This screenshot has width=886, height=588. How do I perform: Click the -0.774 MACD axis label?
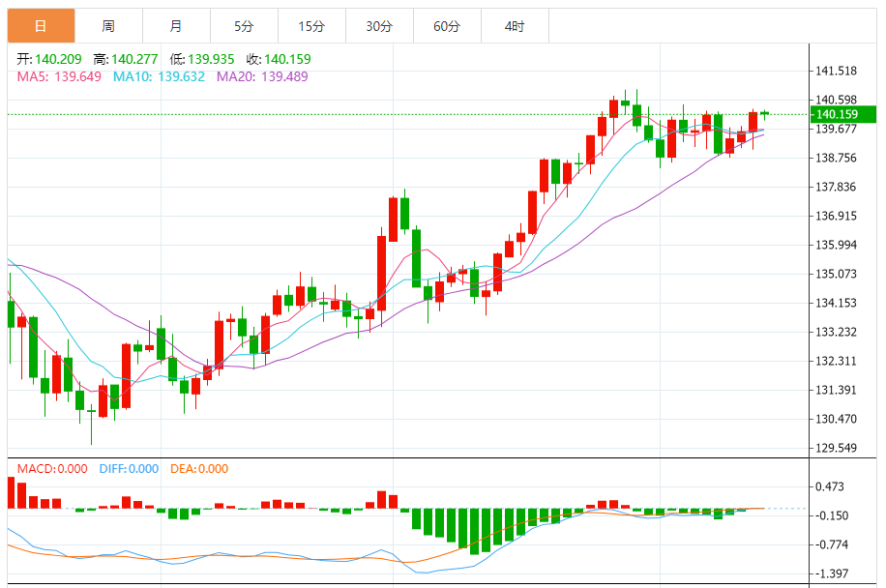(x=831, y=545)
